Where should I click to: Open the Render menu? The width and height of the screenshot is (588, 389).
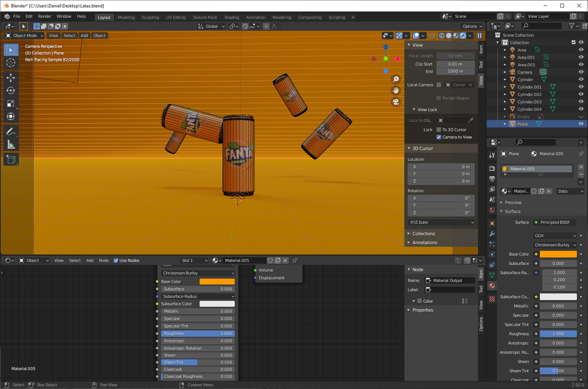(45, 16)
